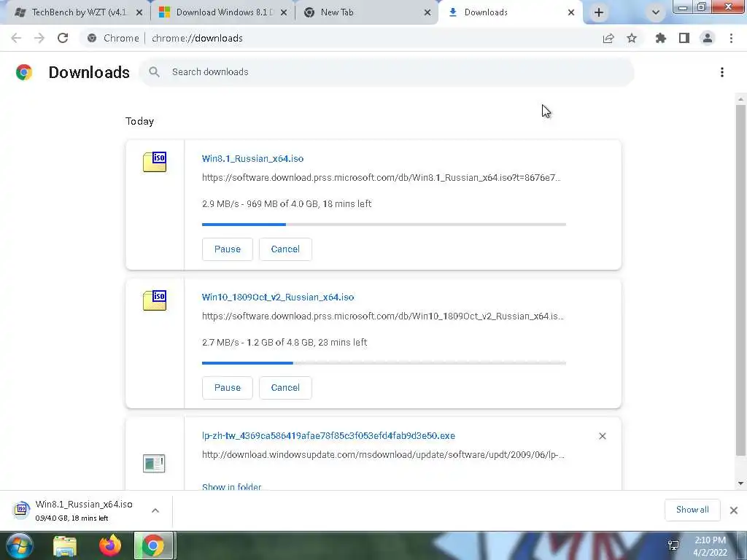Open a new tab with plus button
747x560 pixels.
[x=599, y=12]
